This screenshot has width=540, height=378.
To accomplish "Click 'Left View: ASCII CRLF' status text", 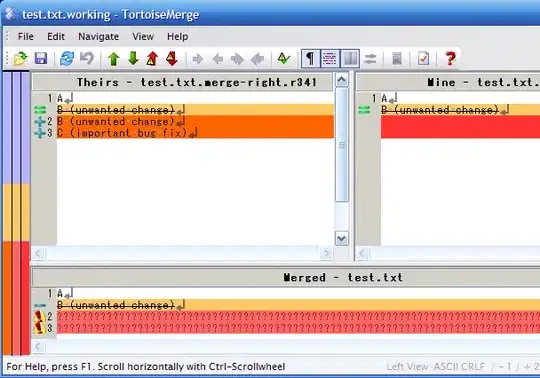I will (435, 367).
